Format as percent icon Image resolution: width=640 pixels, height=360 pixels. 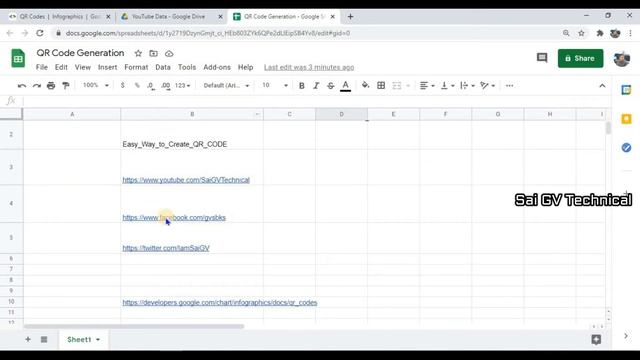[137, 86]
